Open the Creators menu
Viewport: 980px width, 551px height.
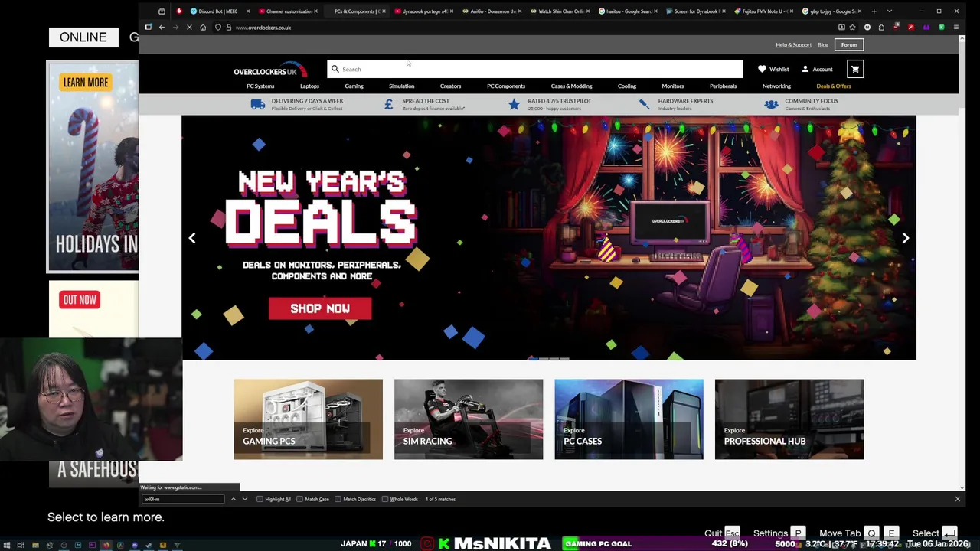pos(450,86)
